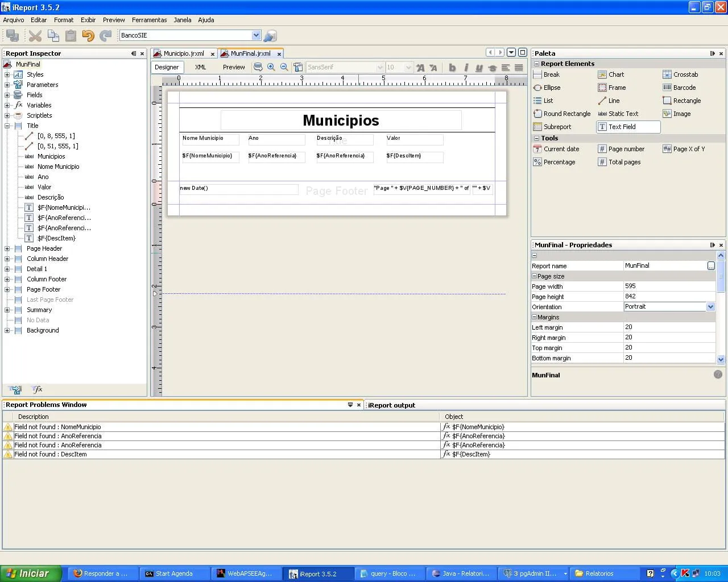Collapse the Title band node
Image resolution: width=728 pixels, height=582 pixels.
pyautogui.click(x=7, y=126)
